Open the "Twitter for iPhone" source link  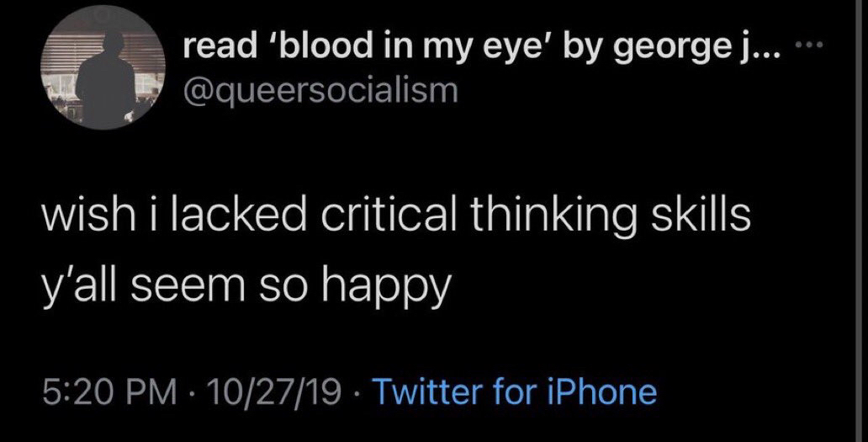[512, 391]
